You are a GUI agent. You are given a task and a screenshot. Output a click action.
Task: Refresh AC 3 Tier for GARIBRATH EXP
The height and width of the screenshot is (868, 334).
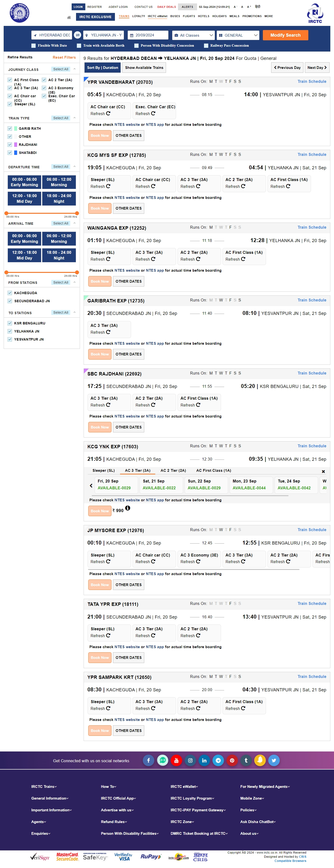coord(108,332)
